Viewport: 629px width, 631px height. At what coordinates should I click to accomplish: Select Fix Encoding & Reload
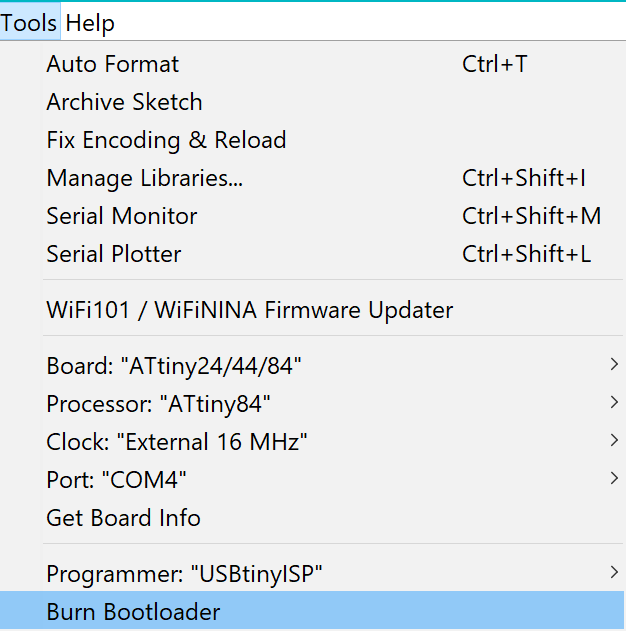tap(166, 141)
